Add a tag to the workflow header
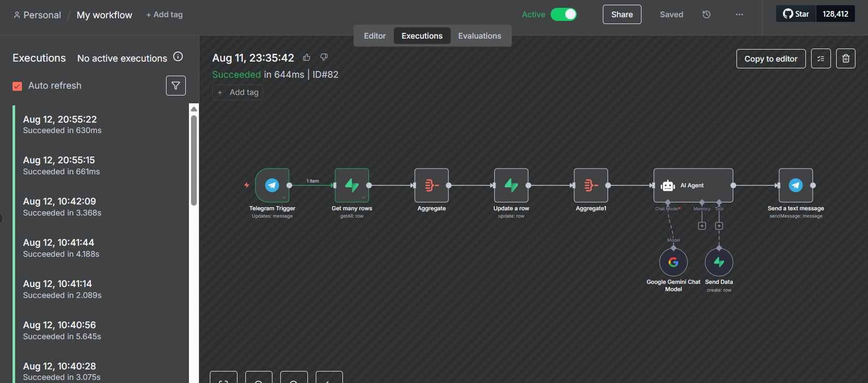 [x=164, y=15]
